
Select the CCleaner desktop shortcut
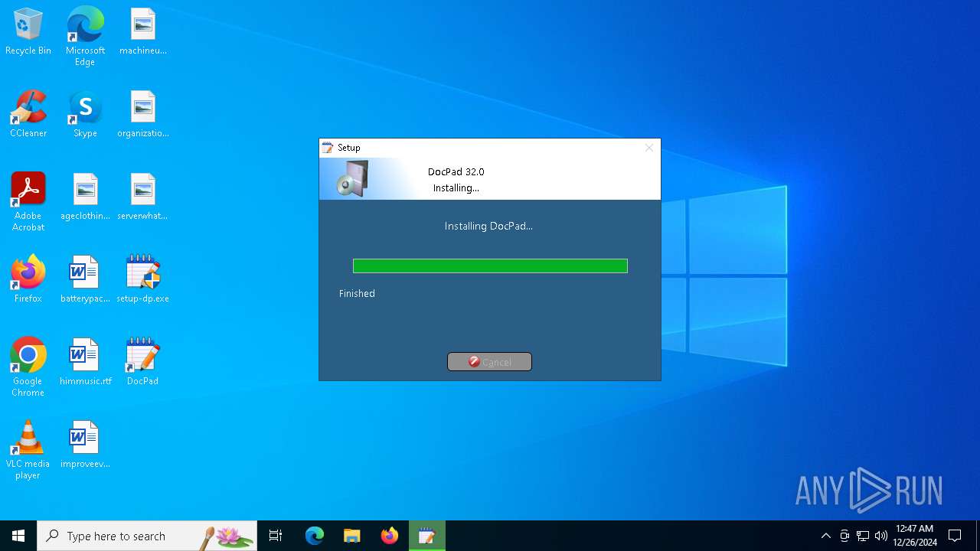28,115
